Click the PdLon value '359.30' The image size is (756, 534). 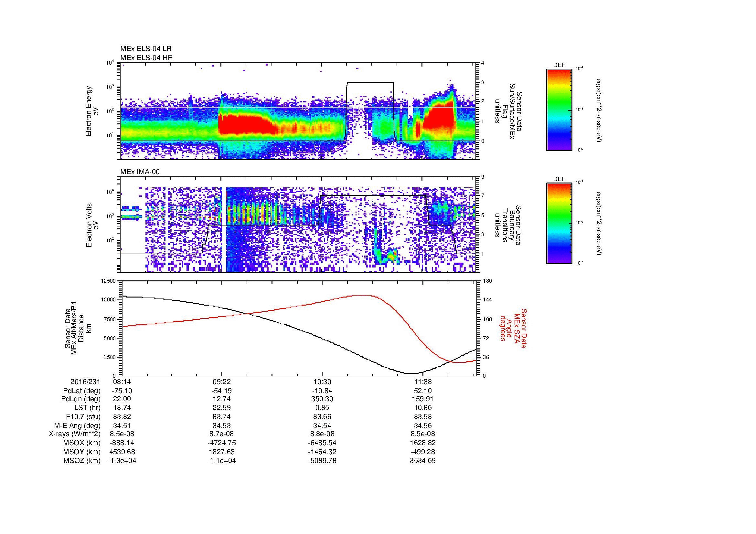pos(322,399)
